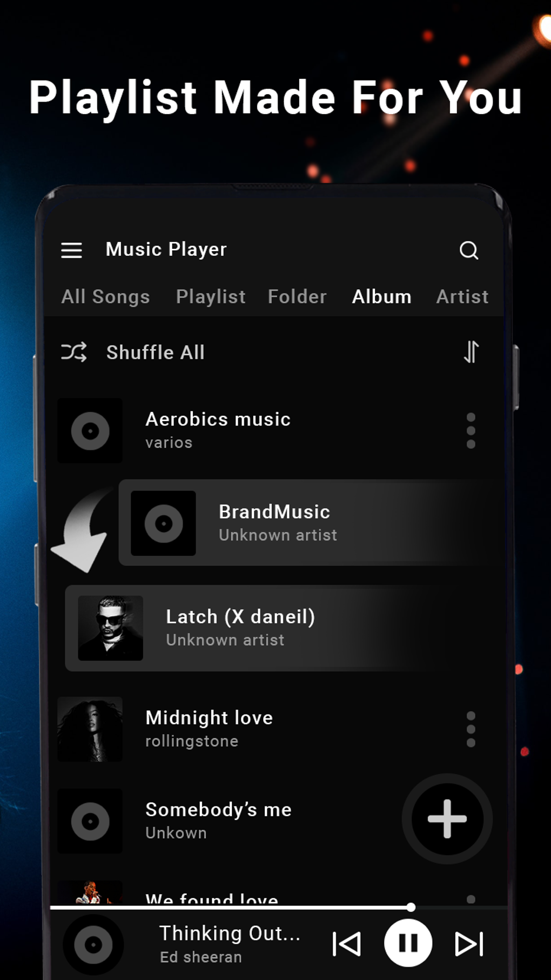The height and width of the screenshot is (980, 551).
Task: Switch to the Playlist tab
Action: 211,296
